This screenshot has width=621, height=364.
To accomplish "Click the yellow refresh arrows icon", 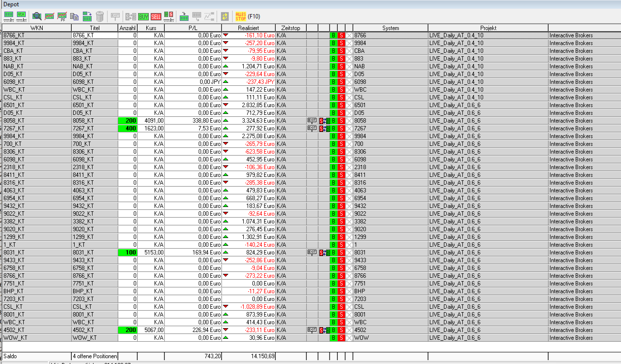I will 225,16.
